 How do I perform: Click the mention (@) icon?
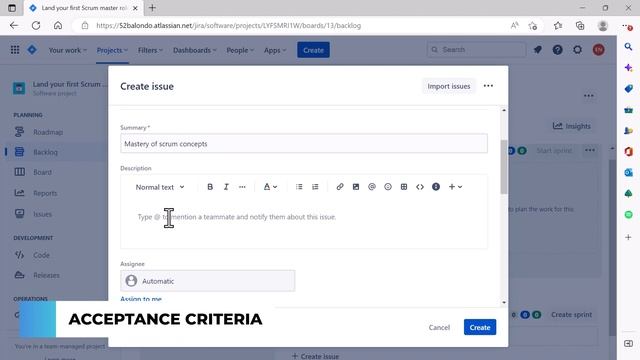[372, 187]
